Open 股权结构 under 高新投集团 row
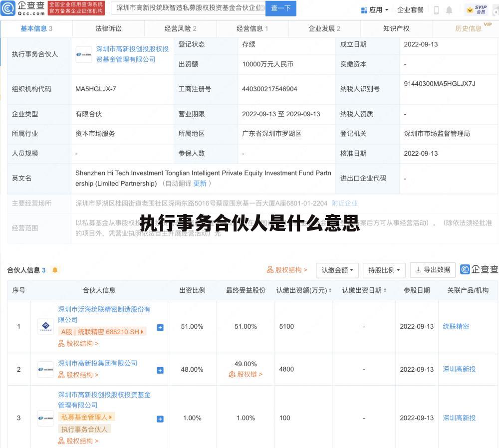This screenshot has width=499, height=448. coord(78,375)
